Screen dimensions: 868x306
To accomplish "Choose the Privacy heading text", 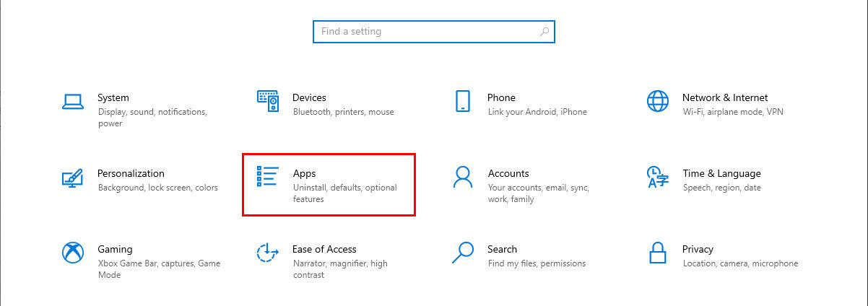I will 698,249.
